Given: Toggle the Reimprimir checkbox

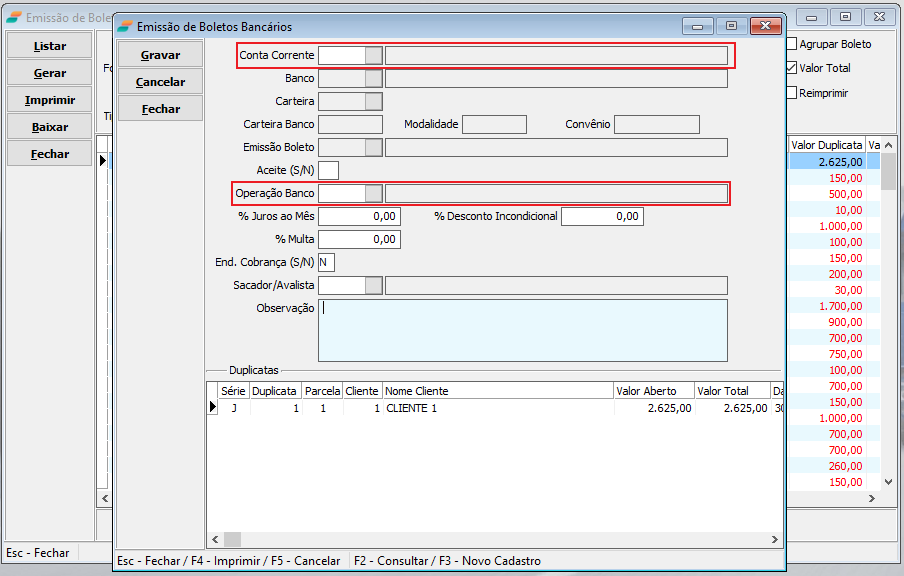Looking at the screenshot, I should point(792,93).
